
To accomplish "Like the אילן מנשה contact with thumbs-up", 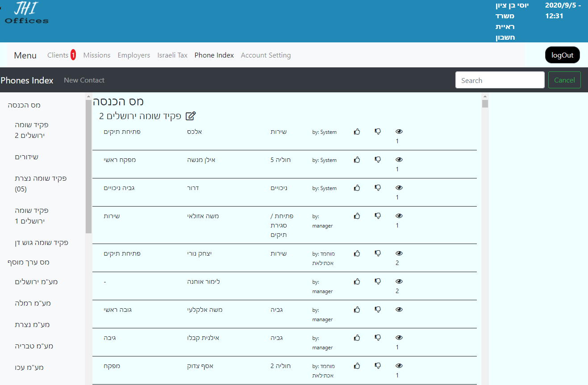I will click(357, 160).
